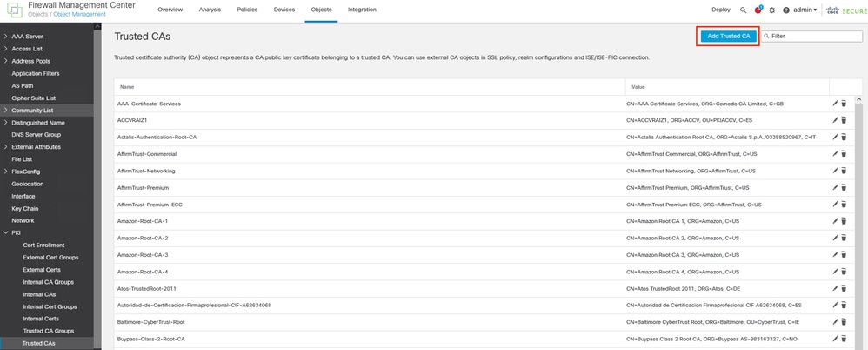The width and height of the screenshot is (868, 350).
Task: Edit the AffirmTrust-Networking entry
Action: click(x=835, y=171)
